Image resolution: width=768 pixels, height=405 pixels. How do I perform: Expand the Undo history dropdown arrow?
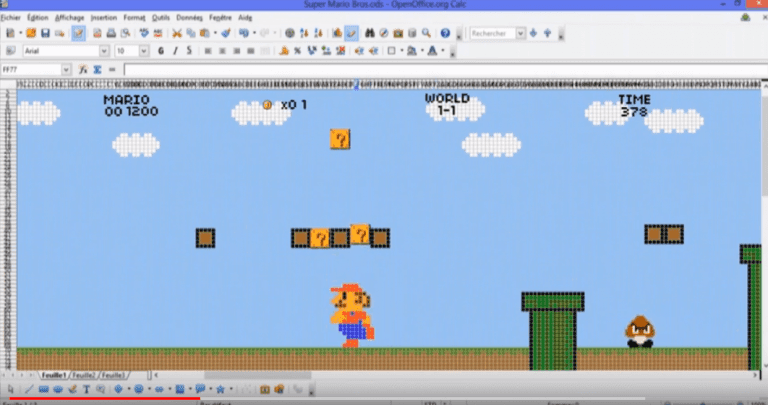click(x=254, y=33)
